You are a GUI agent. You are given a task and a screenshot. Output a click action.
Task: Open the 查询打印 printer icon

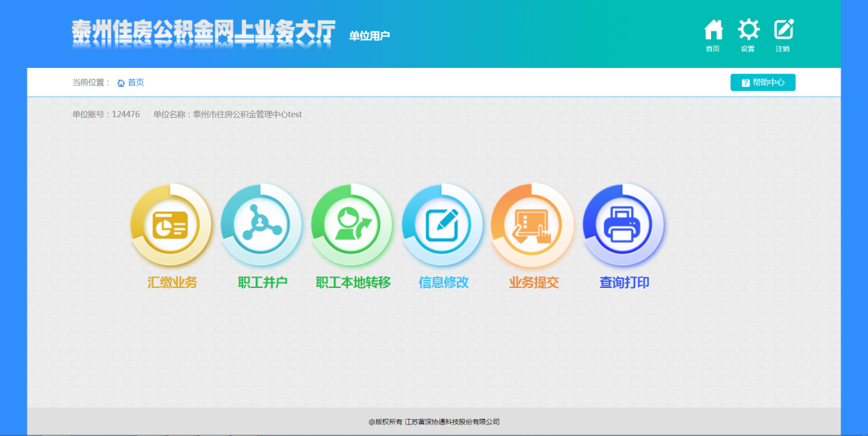tap(623, 225)
